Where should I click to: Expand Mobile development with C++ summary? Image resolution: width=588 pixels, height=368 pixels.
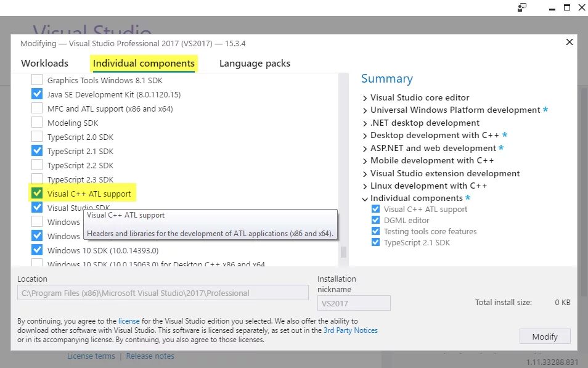[x=365, y=162]
